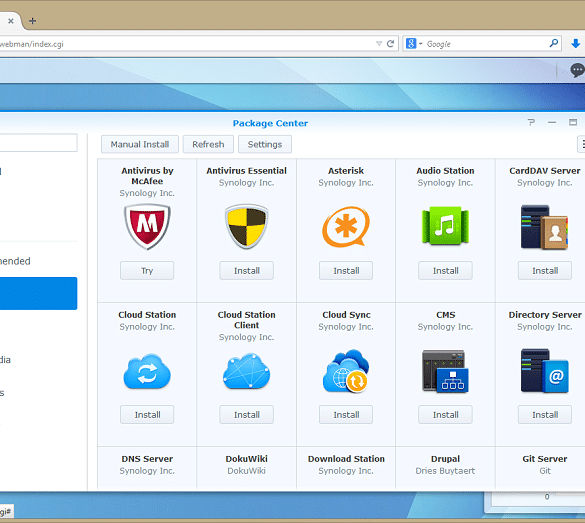Image resolution: width=585 pixels, height=523 pixels.
Task: Click the Audio Station package name
Action: point(445,170)
